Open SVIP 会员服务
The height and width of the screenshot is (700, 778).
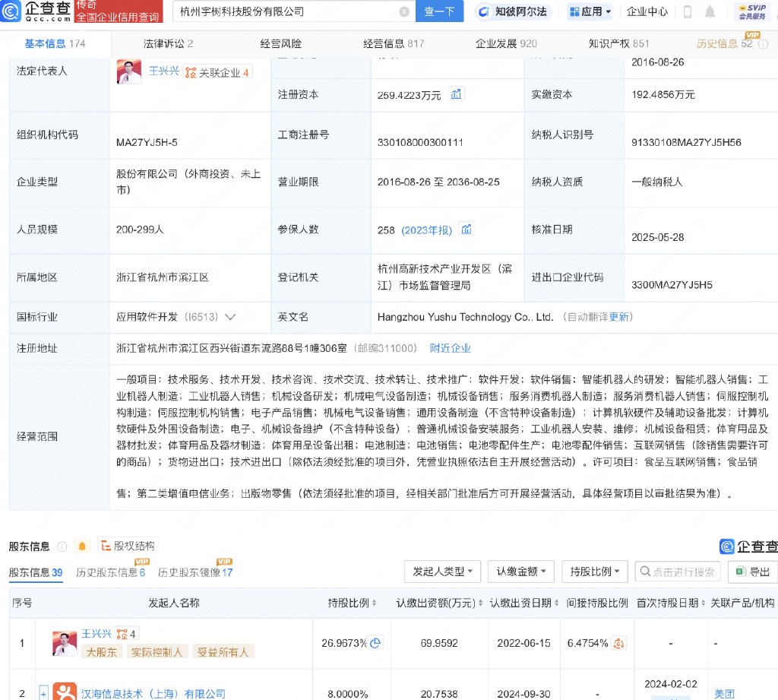point(752,11)
